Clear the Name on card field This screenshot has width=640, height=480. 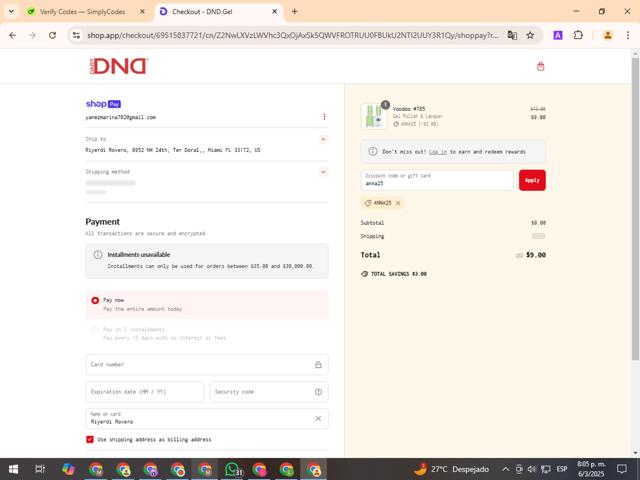click(x=318, y=418)
